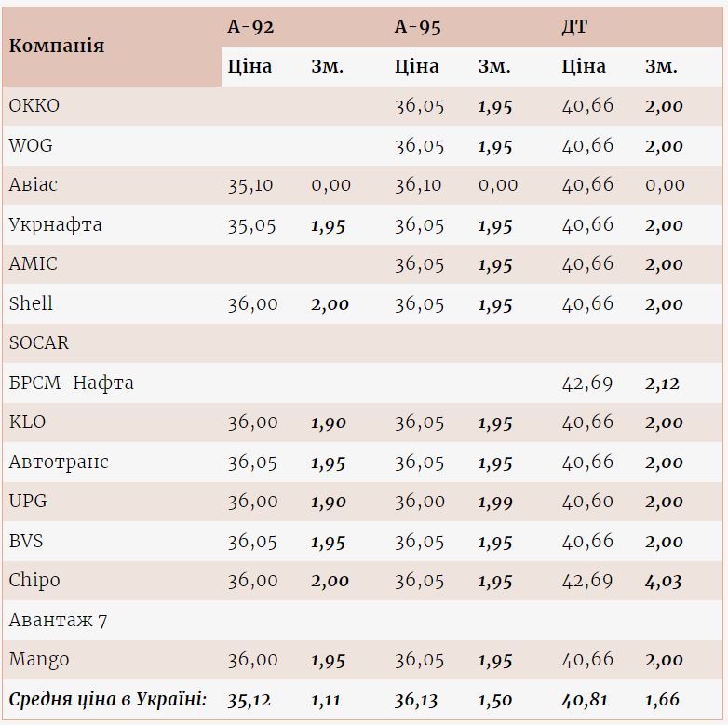Click the Авіас company name

[x=34, y=185]
